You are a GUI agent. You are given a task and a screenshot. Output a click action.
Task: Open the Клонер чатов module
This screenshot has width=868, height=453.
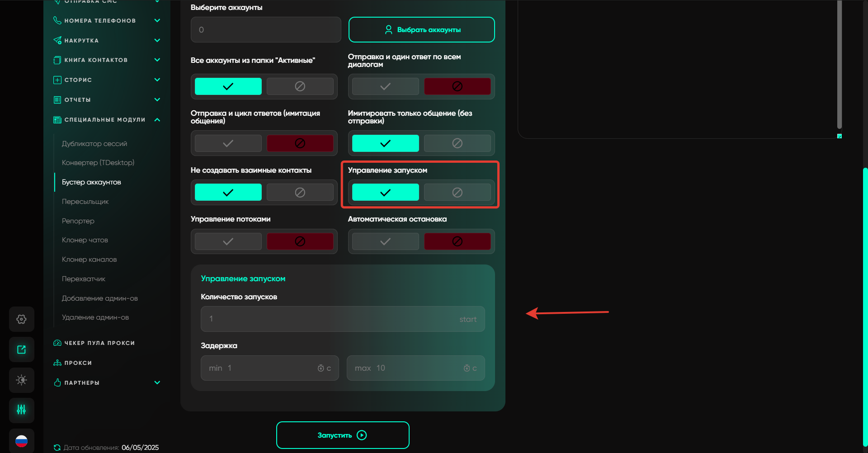tap(85, 240)
